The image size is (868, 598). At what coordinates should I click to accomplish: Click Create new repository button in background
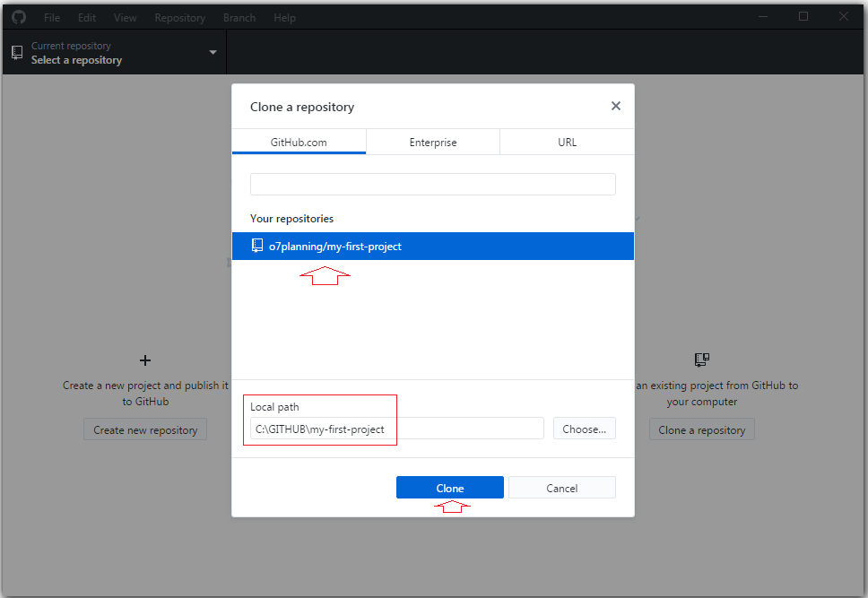tap(145, 429)
